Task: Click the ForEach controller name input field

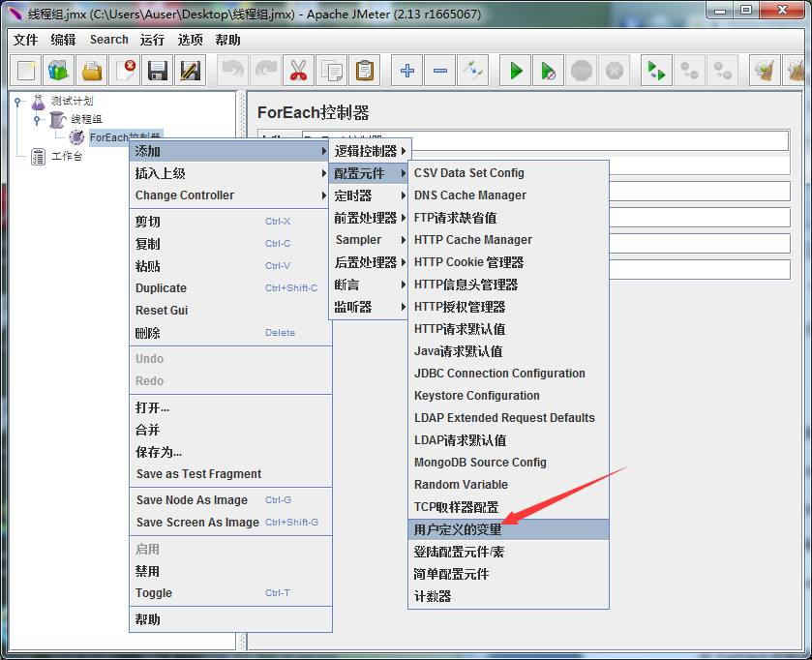Action: (x=545, y=140)
